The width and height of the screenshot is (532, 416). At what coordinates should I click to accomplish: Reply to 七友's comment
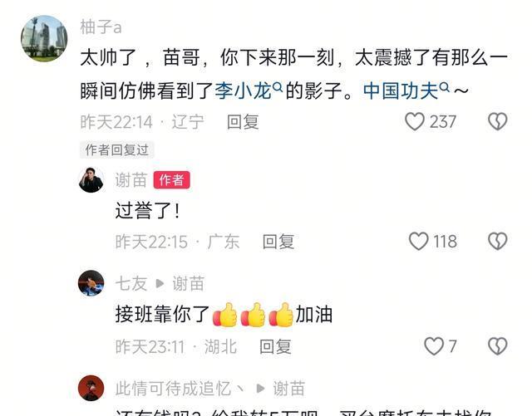[x=275, y=346]
